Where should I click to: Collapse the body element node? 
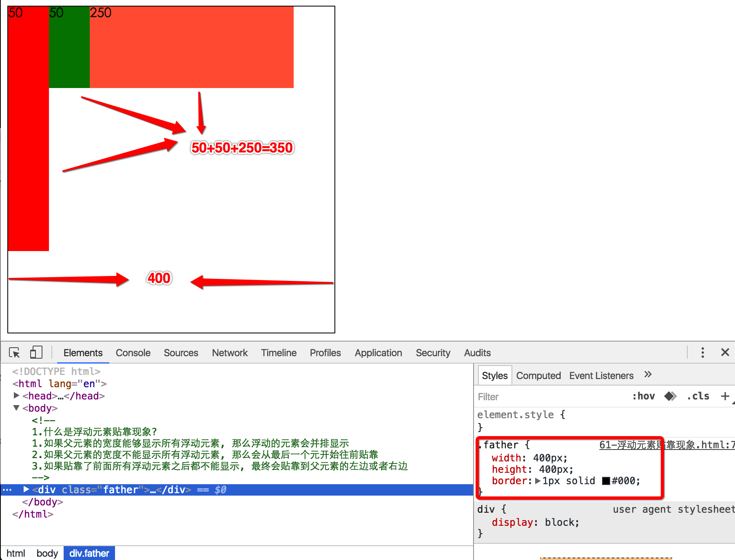point(16,408)
